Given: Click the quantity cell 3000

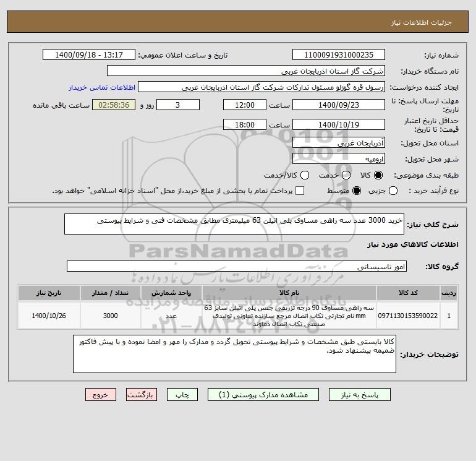Looking at the screenshot, I should pyautogui.click(x=110, y=316).
